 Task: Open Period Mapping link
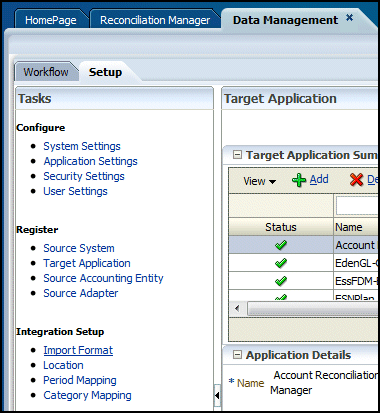[80, 380]
